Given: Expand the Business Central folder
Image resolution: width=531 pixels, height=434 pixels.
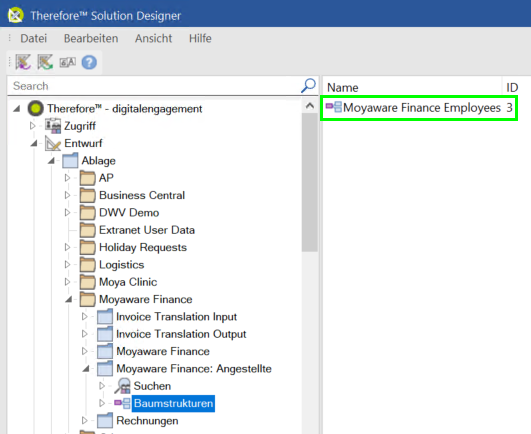Looking at the screenshot, I should [67, 195].
